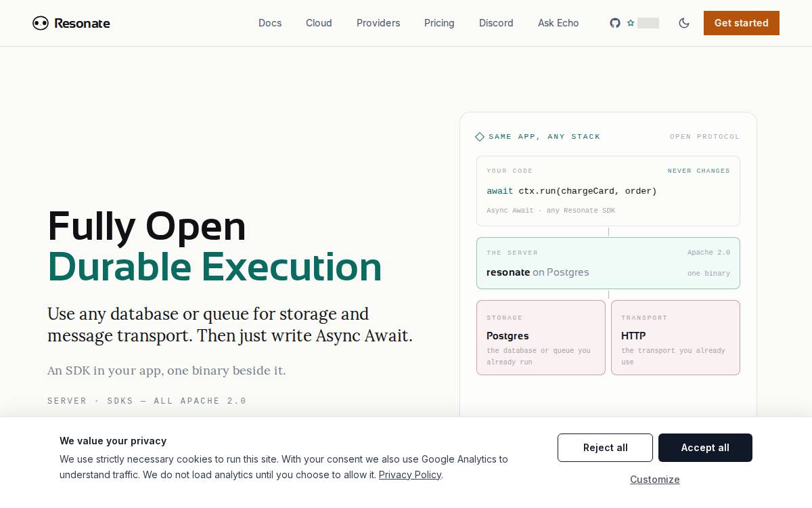Viewport: 812px width, 508px height.
Task: Click the Server card reading resonate on Postgres
Action: pyautogui.click(x=608, y=263)
